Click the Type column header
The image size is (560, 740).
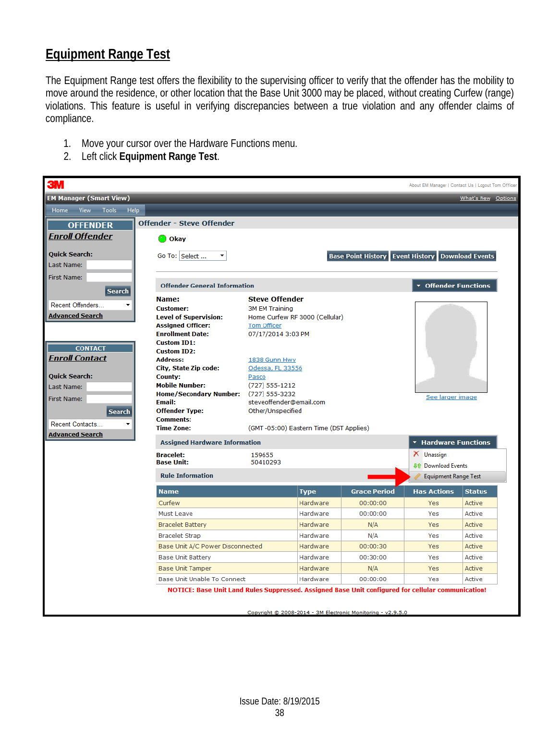(319, 491)
